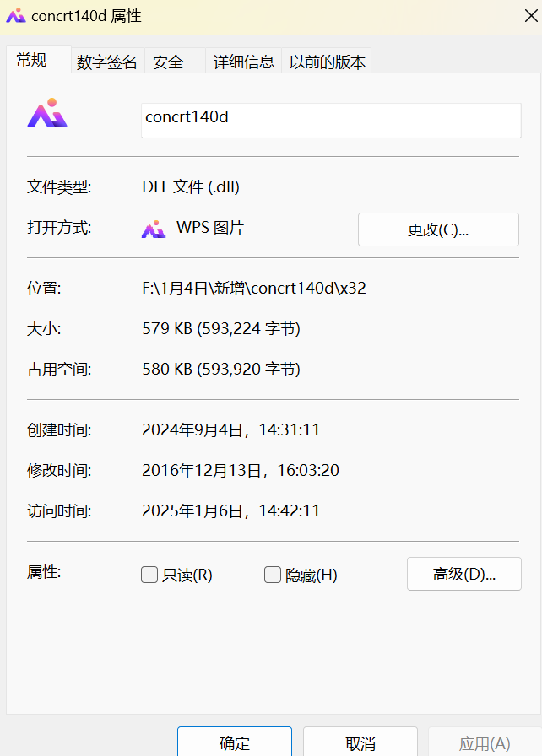Click the access time 2025年1月6日, 14:42:11
Image resolution: width=542 pixels, height=756 pixels.
[231, 511]
